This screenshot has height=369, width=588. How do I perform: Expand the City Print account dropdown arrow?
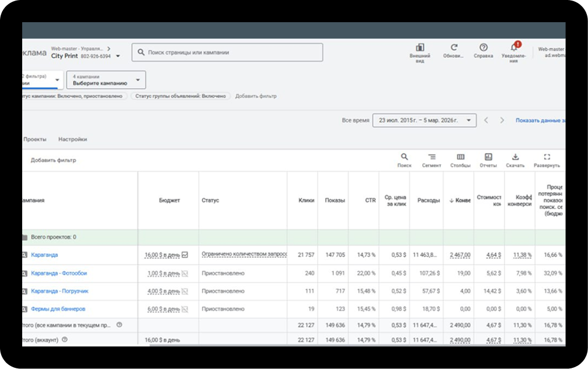pyautogui.click(x=118, y=57)
